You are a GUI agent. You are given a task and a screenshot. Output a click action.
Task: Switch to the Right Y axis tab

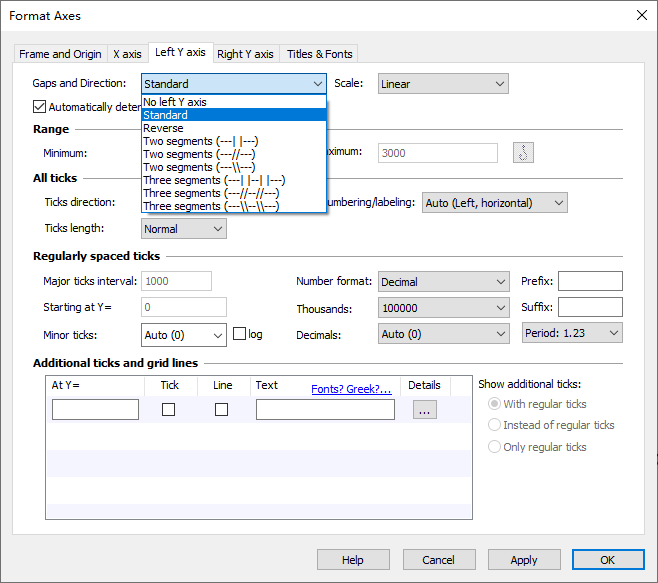click(245, 54)
